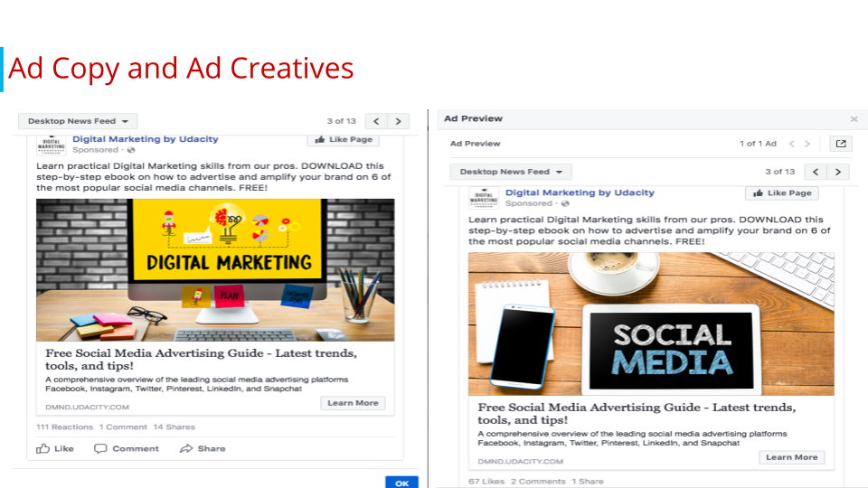
Task: Close the Ad Preview panel
Action: [854, 119]
